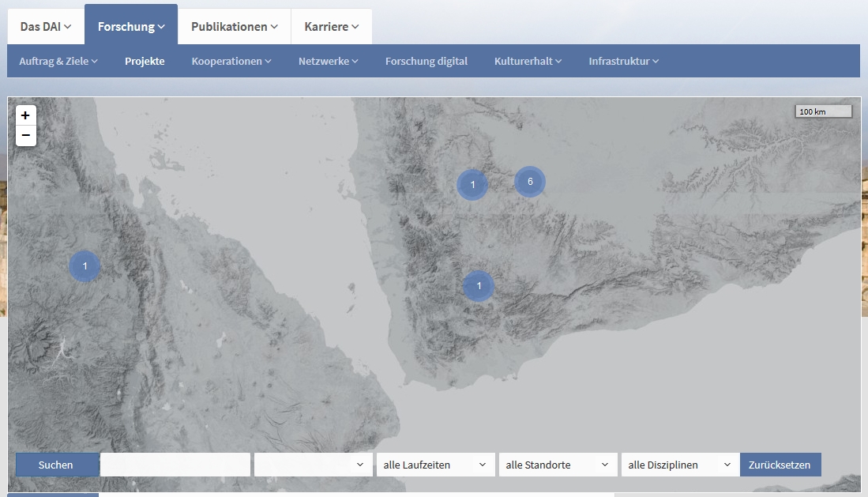Open the Kulturerhalt submenu
Viewport: 868px width, 497px height.
tap(528, 61)
